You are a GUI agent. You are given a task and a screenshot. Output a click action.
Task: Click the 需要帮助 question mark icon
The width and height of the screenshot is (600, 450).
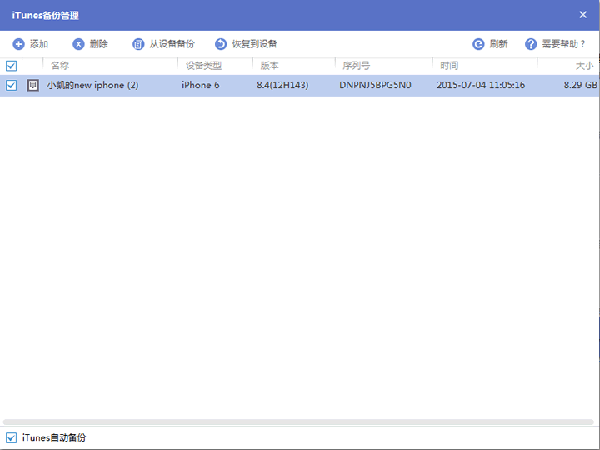[531, 44]
